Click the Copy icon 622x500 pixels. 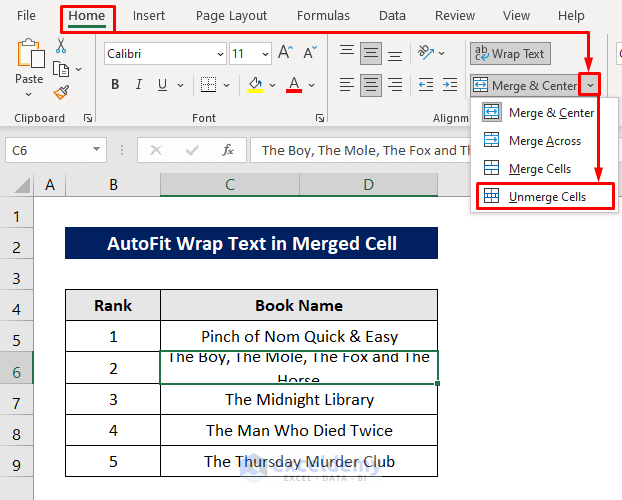coord(61,69)
